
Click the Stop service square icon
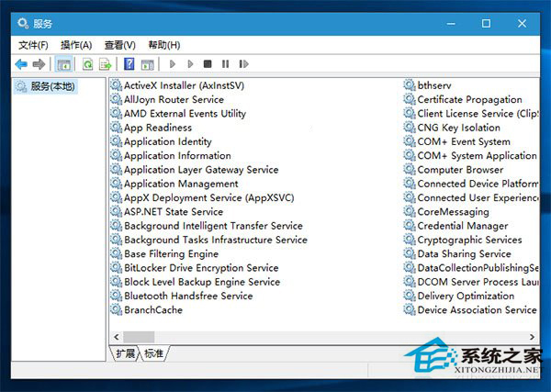[208, 64]
